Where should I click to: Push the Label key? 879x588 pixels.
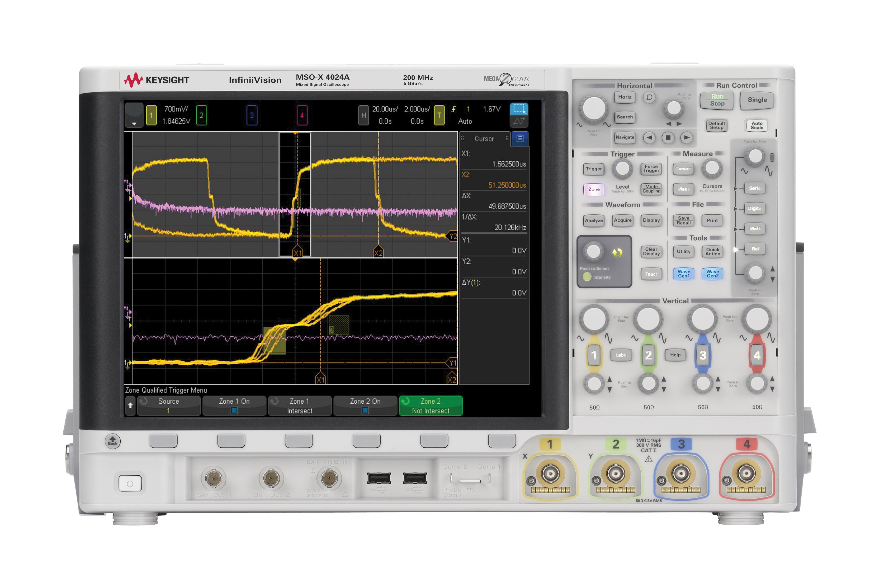pyautogui.click(x=621, y=355)
